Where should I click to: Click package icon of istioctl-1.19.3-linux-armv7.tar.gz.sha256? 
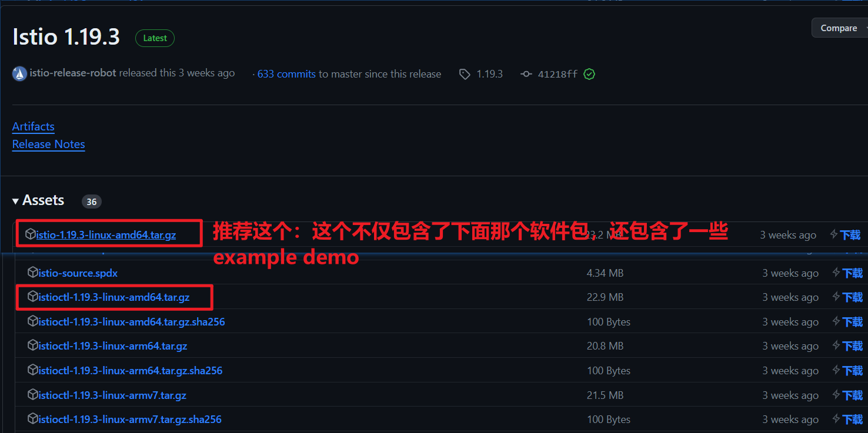(x=33, y=419)
